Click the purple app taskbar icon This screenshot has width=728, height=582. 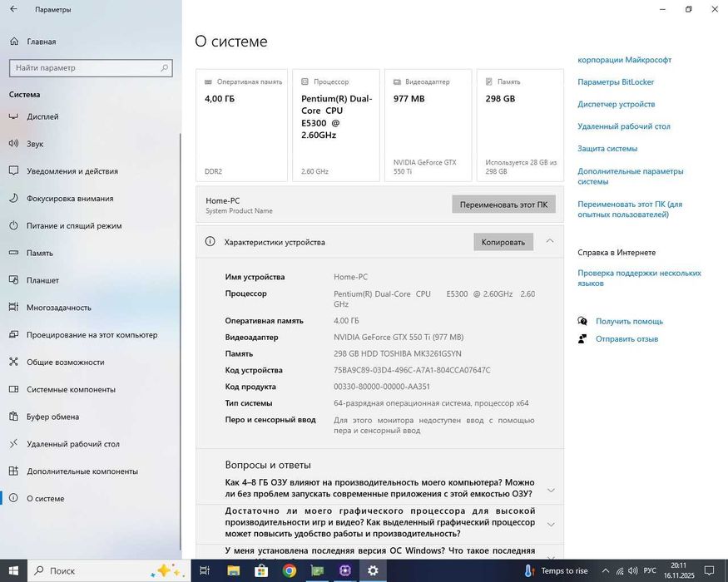point(345,570)
